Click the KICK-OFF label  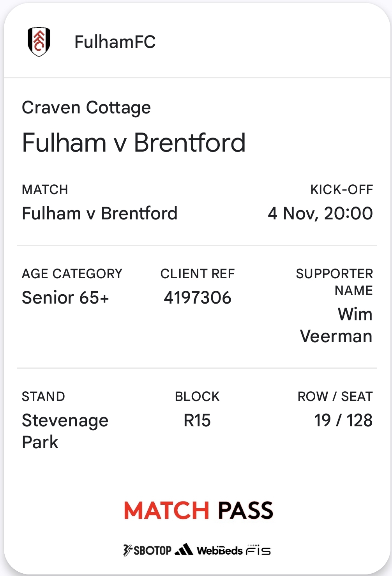[342, 190]
